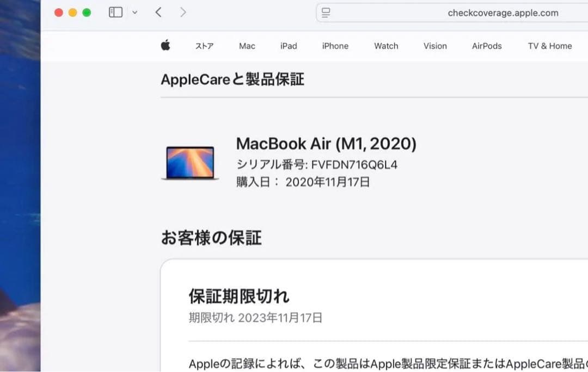Screen dimensions: 588x372
Task: Open the ストア menu
Action: click(x=204, y=46)
